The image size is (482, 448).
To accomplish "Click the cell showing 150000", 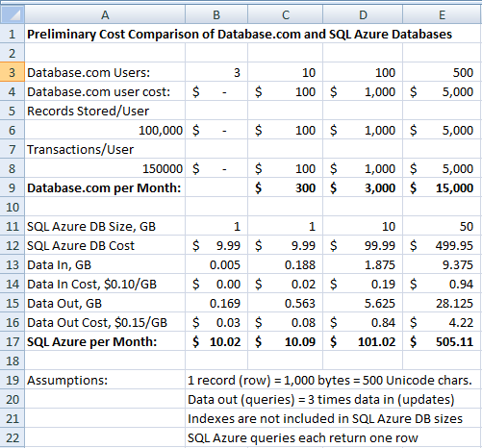I will click(x=105, y=168).
